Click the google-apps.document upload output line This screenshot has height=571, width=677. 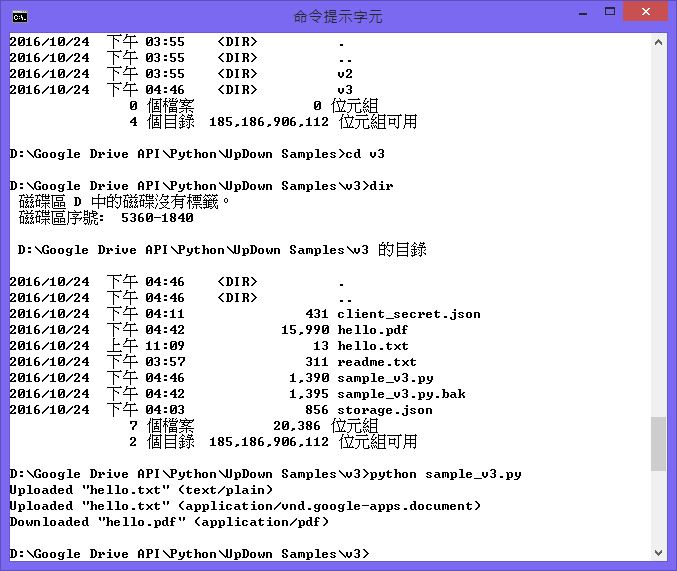point(245,506)
